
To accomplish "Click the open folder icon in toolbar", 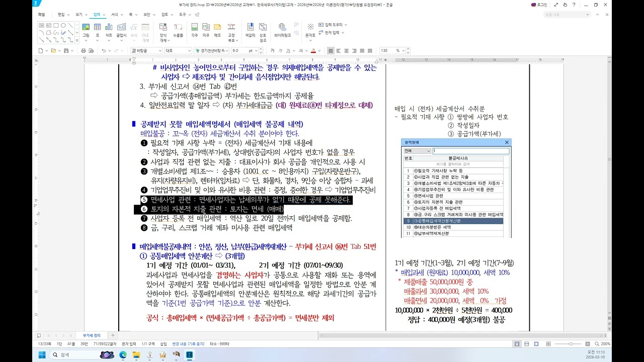I will [x=53, y=50].
